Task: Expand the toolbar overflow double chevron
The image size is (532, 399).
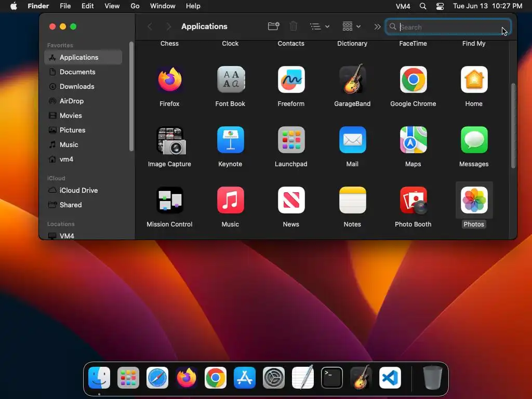Action: pyautogui.click(x=377, y=26)
